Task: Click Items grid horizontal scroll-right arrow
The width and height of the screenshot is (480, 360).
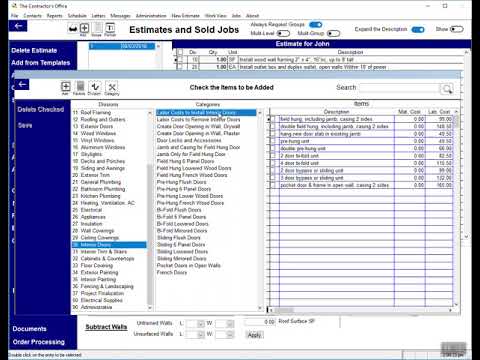Action: [450, 310]
